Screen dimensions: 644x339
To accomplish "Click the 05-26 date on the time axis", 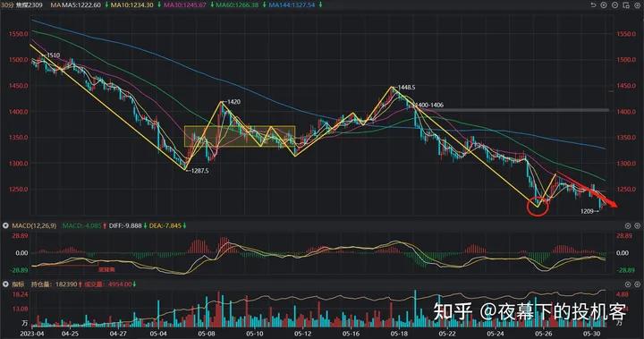I will 544,334.
